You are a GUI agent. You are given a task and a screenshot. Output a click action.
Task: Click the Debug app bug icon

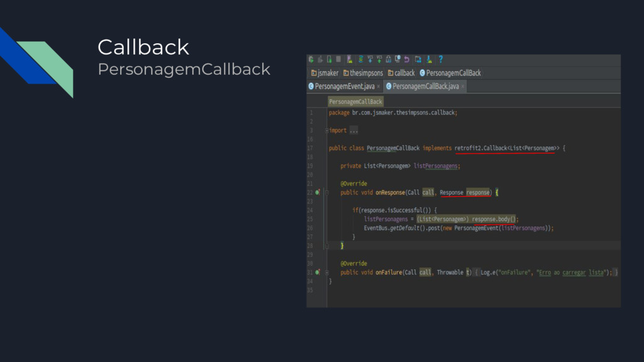311,60
